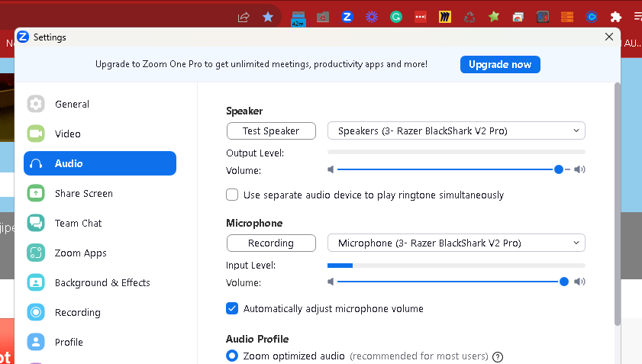Click the Audio Profile heading

[x=257, y=339]
